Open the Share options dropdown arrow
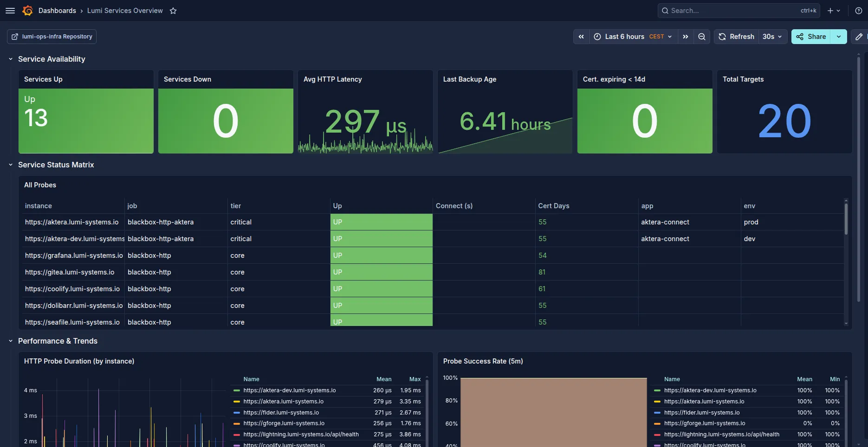This screenshot has height=447, width=868. coord(839,37)
